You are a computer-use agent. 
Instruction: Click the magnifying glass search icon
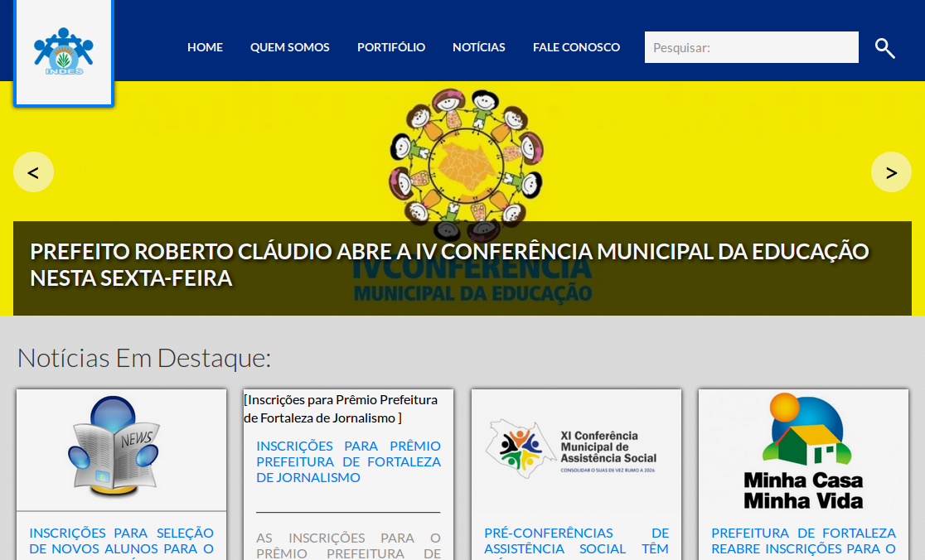[884, 48]
